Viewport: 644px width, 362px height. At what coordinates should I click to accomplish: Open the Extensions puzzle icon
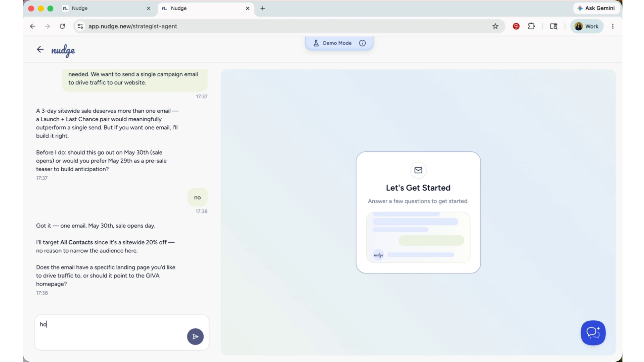pyautogui.click(x=531, y=26)
